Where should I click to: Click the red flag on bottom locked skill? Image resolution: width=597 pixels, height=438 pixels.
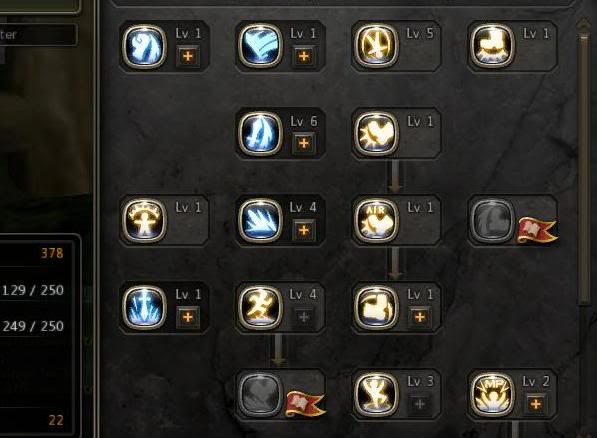coord(305,404)
